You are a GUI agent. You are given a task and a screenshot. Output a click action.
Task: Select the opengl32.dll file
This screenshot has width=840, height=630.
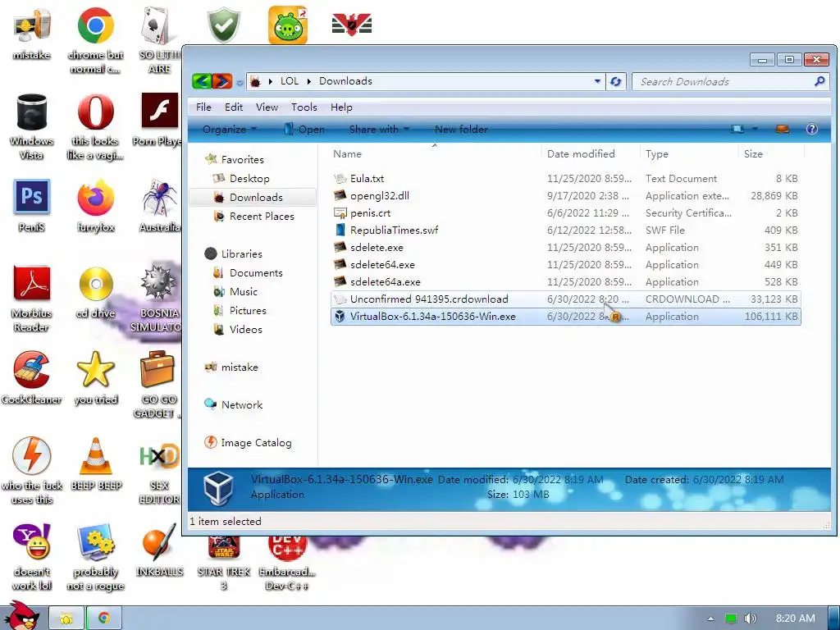(566, 195)
